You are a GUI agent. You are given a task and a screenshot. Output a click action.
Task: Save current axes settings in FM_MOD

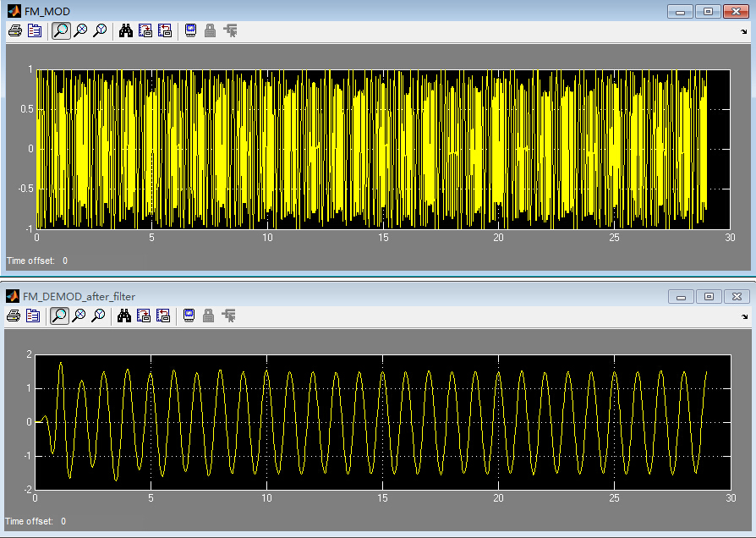(x=145, y=31)
